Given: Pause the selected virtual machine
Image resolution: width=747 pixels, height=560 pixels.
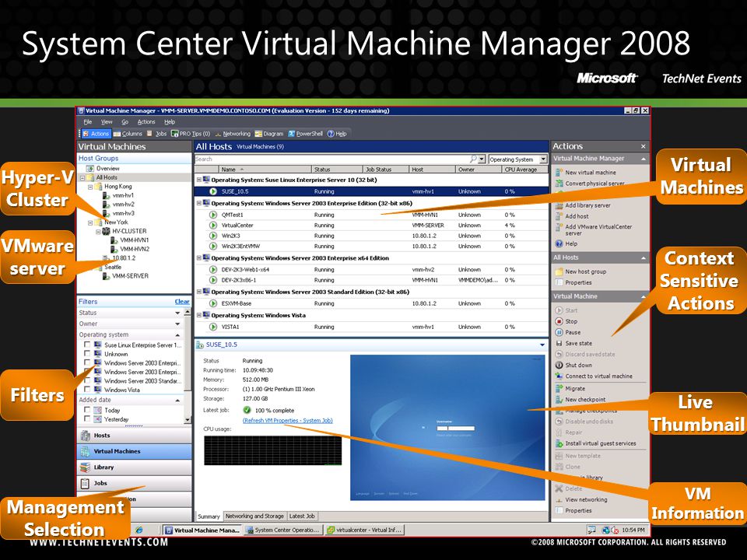Looking at the screenshot, I should click(x=568, y=332).
